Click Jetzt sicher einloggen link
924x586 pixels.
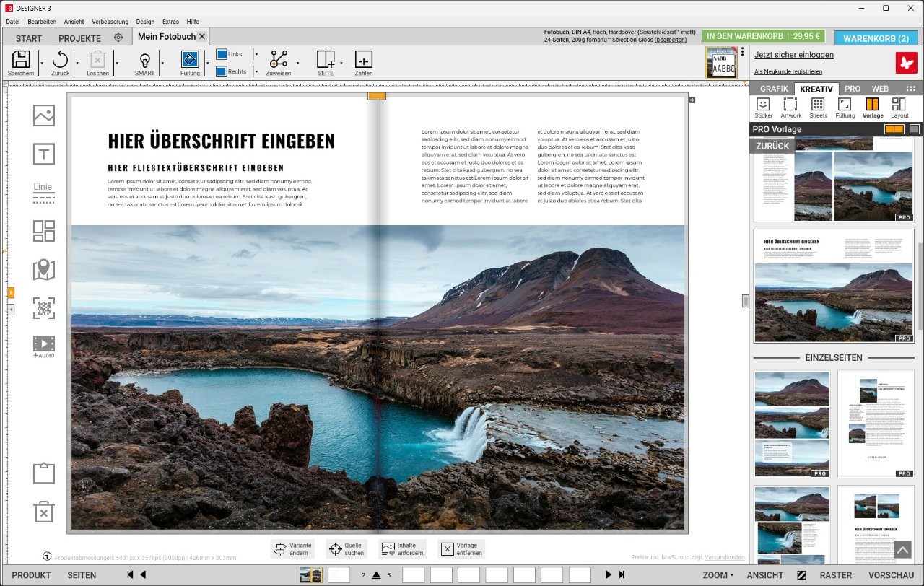point(794,55)
